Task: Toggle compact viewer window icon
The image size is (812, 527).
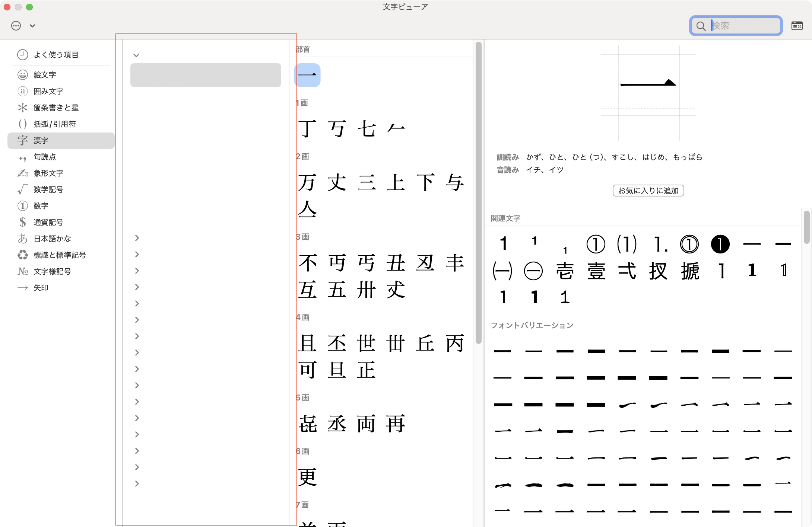Action: (x=797, y=26)
